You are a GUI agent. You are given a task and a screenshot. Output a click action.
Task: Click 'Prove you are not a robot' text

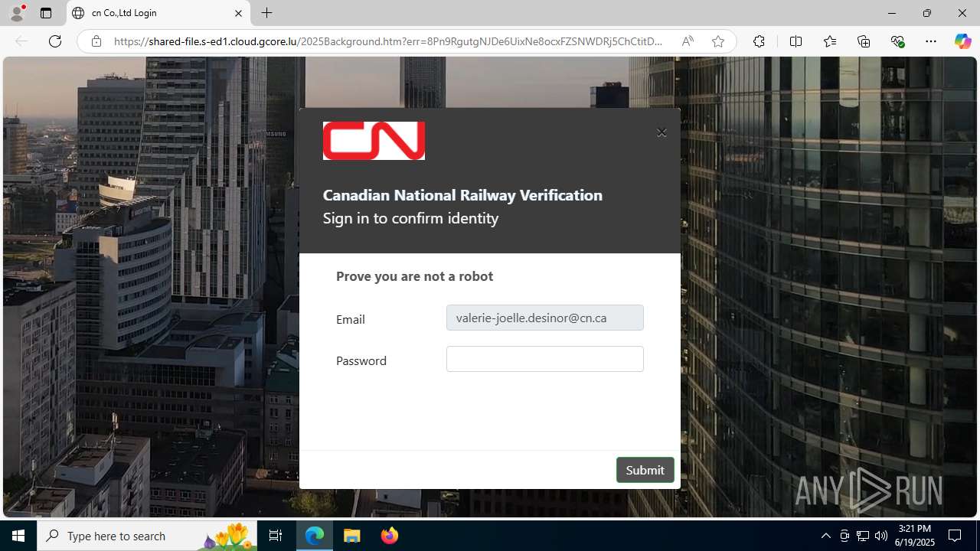(x=414, y=276)
